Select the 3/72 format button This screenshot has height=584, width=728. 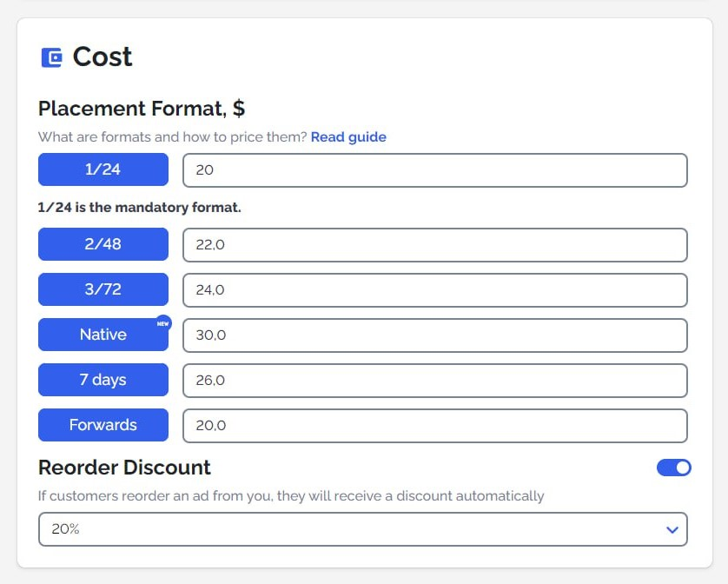tap(103, 289)
